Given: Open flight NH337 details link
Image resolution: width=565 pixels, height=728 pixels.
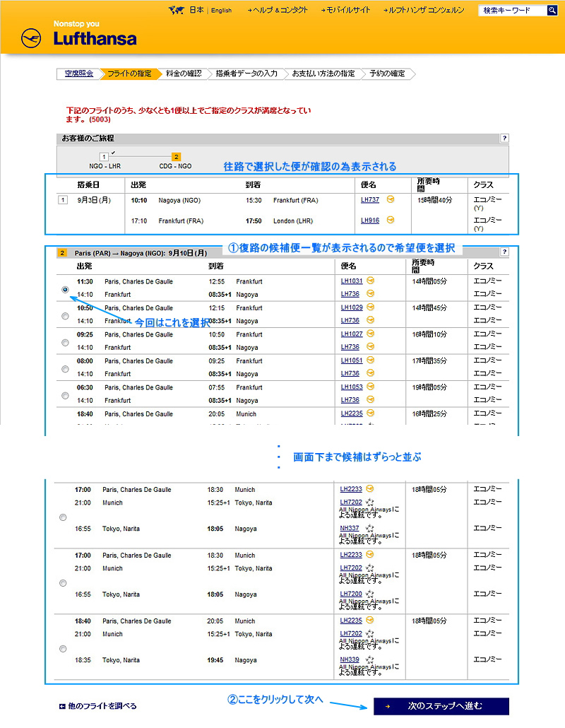Looking at the screenshot, I should 350,528.
